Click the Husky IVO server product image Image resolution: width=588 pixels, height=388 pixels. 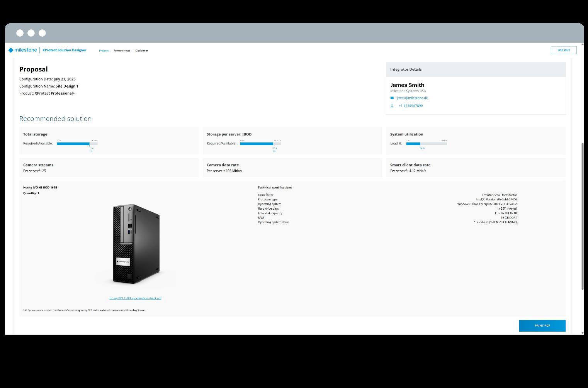click(x=136, y=244)
